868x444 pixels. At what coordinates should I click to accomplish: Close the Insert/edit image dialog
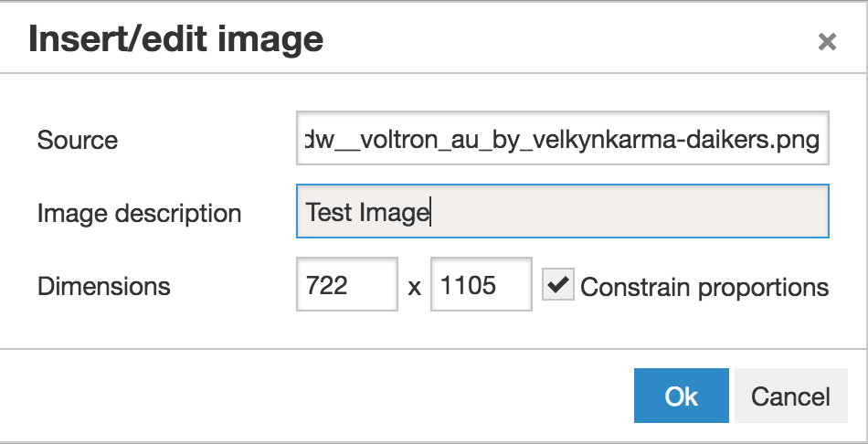coord(827,41)
